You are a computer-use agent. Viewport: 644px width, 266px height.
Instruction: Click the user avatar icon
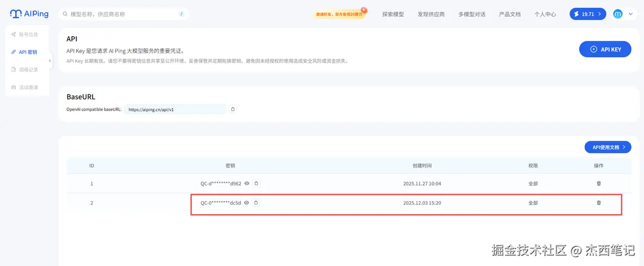coord(618,14)
